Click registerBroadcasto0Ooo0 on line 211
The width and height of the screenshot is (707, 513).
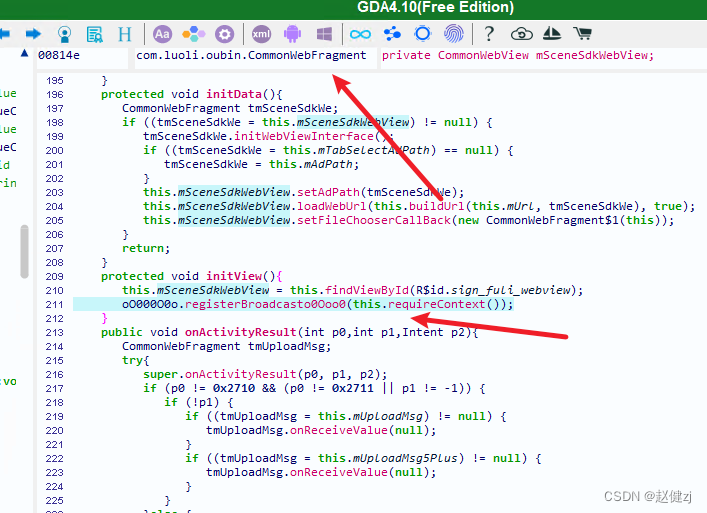pos(265,304)
